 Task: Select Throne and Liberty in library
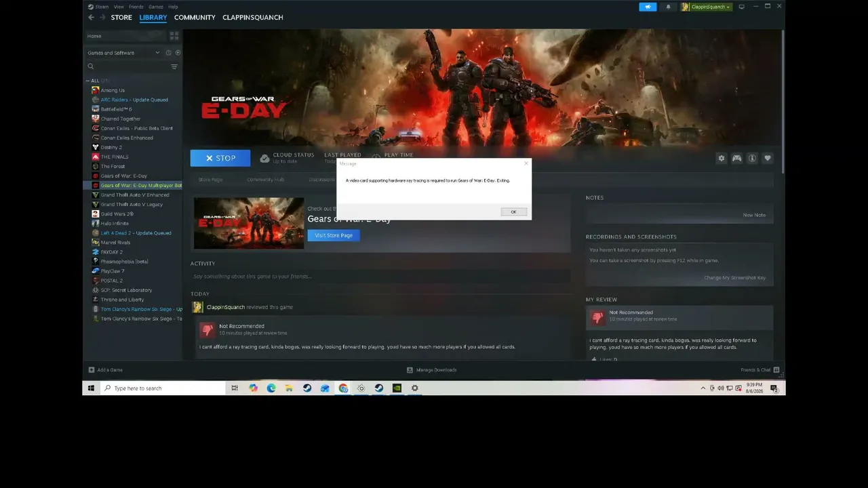(122, 299)
